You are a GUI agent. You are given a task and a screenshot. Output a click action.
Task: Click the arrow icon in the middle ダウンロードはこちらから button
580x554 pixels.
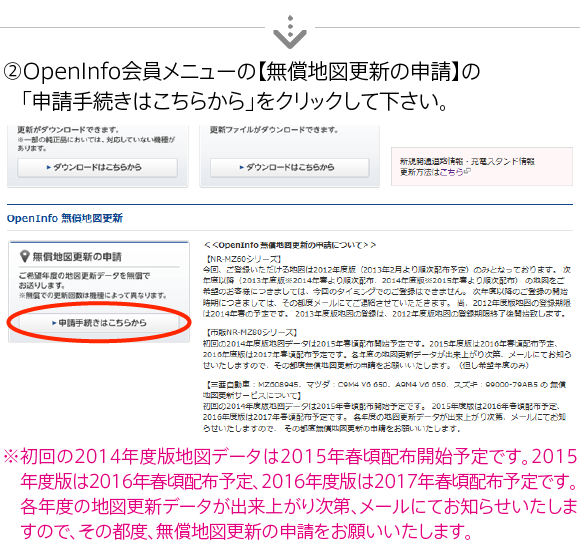point(242,167)
